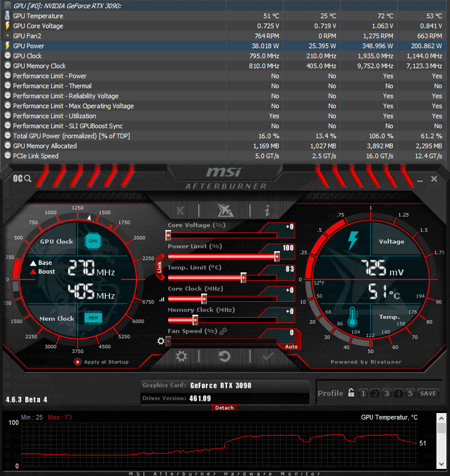450x476 pixels.
Task: Click the GPU chip icon in the header row
Action: click(x=8, y=6)
